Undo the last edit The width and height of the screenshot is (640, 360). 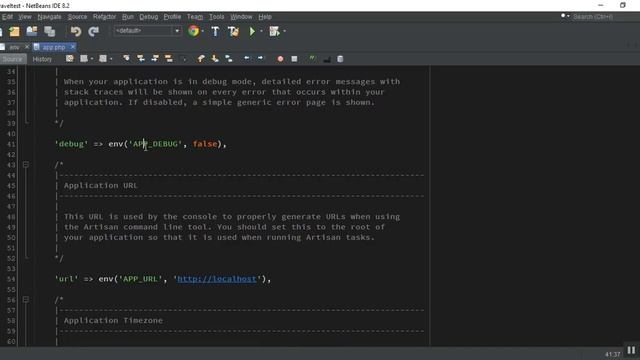[76, 31]
